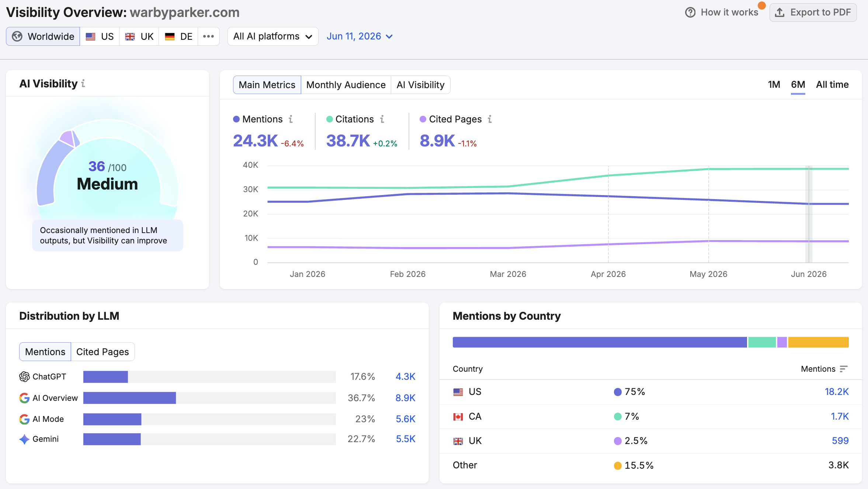Click the 24.3K Mentions value
868x489 pixels.
coord(255,141)
